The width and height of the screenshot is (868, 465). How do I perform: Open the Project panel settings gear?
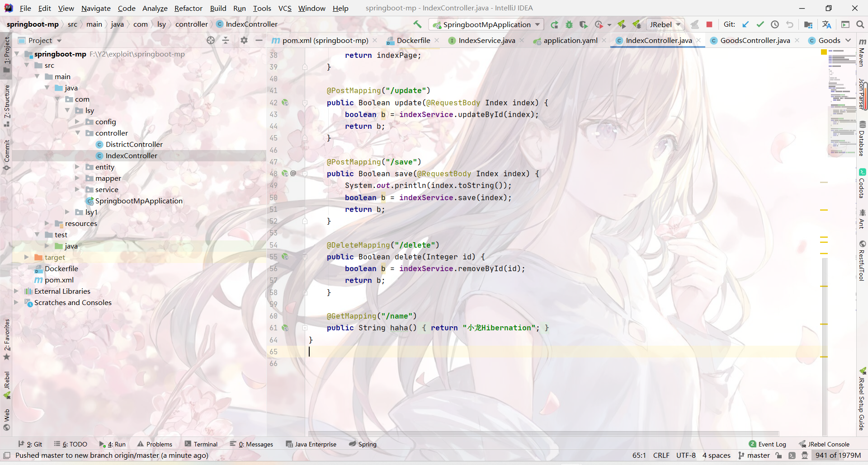coord(244,40)
